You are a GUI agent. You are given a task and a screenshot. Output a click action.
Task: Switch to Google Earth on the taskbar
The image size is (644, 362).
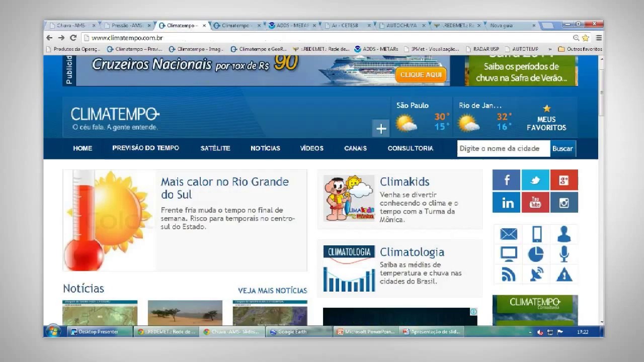[x=299, y=332]
